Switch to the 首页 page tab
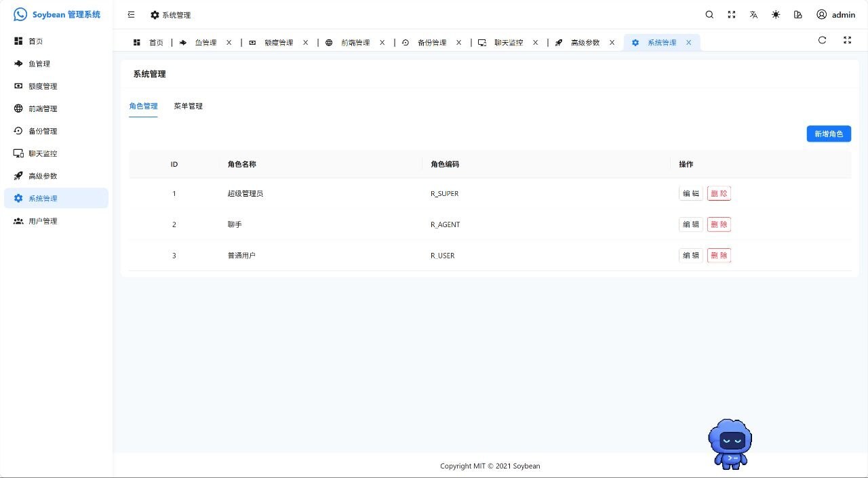868x478 pixels. (148, 42)
